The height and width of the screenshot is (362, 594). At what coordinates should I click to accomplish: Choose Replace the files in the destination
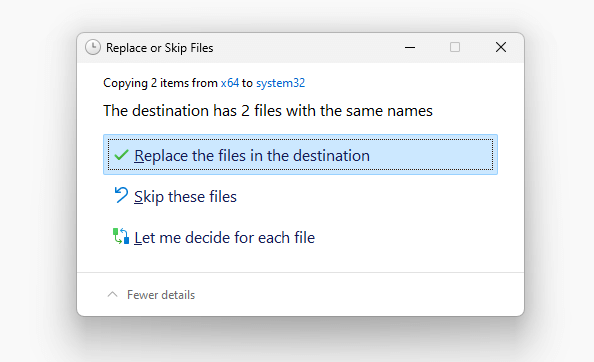click(300, 154)
